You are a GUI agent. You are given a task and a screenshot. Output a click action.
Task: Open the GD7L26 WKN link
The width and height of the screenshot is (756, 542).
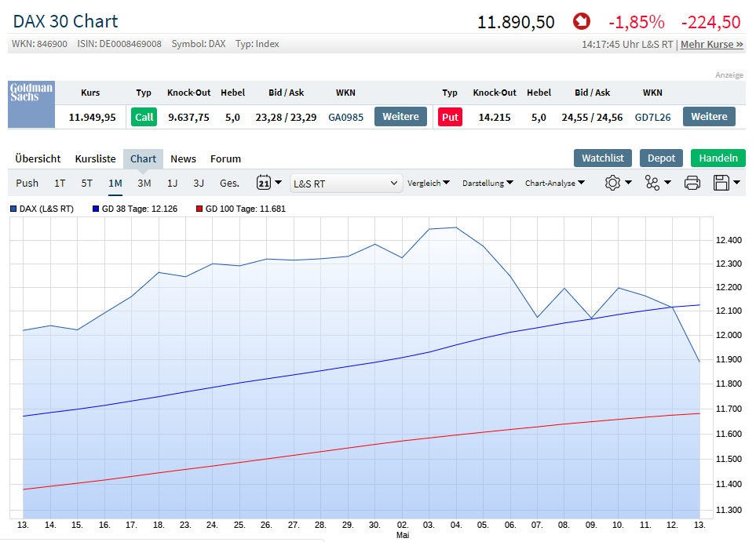click(653, 117)
